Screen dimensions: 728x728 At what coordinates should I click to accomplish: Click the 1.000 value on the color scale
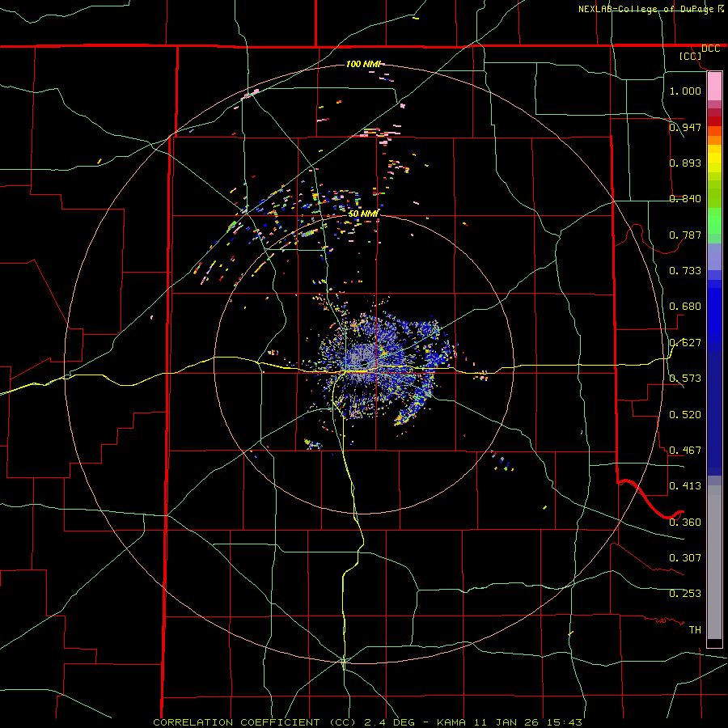[685, 91]
